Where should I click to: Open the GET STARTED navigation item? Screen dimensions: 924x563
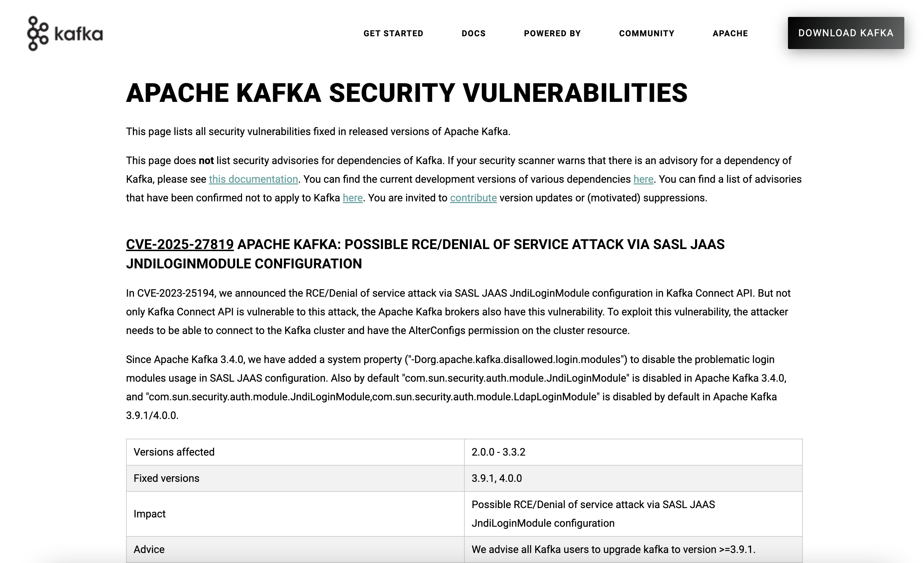(393, 33)
